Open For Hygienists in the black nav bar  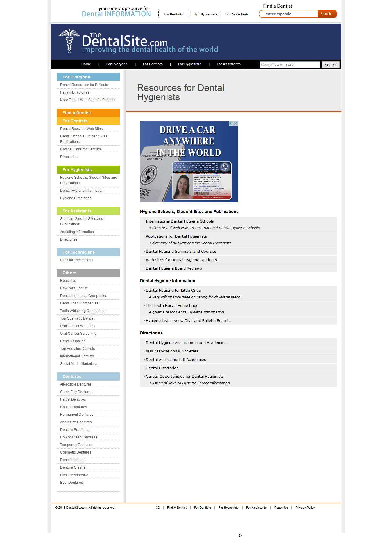click(189, 64)
